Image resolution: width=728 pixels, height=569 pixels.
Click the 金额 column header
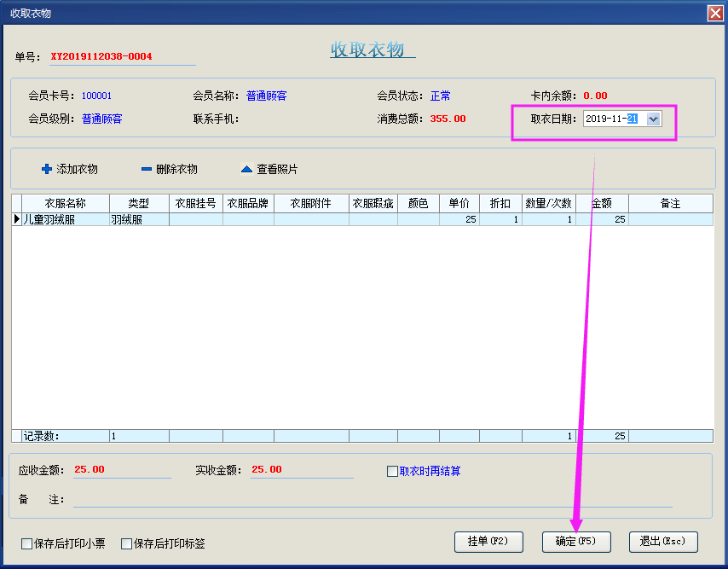(602, 204)
